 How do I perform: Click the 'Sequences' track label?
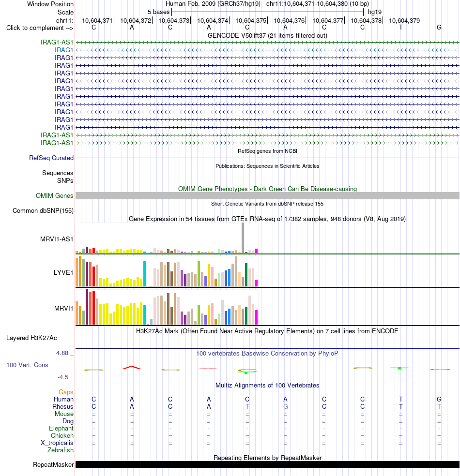pos(58,173)
